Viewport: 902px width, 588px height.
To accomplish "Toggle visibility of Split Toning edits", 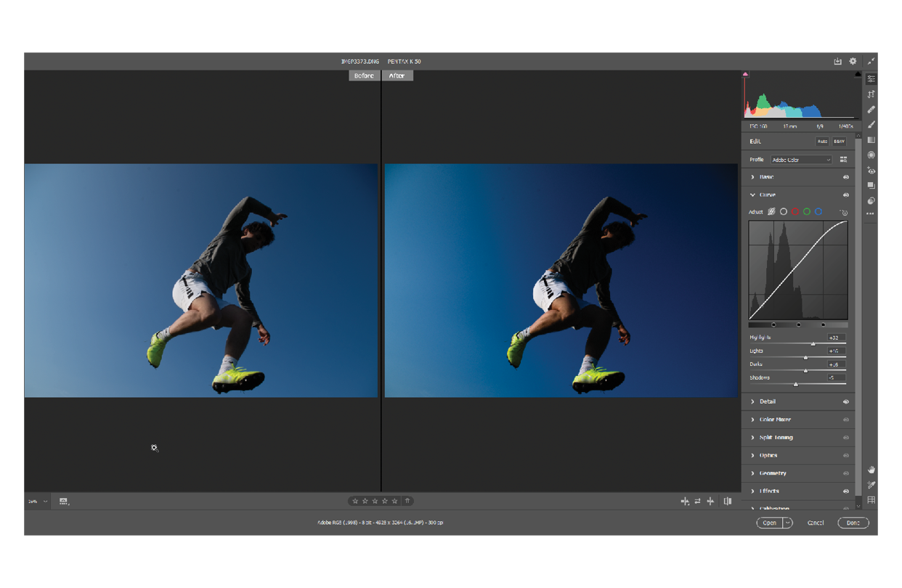I will 846,438.
